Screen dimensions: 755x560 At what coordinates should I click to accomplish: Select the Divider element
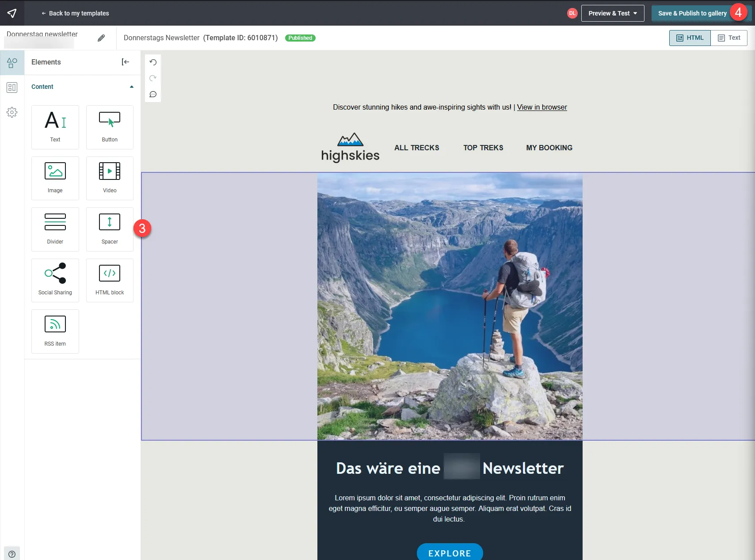click(x=55, y=229)
